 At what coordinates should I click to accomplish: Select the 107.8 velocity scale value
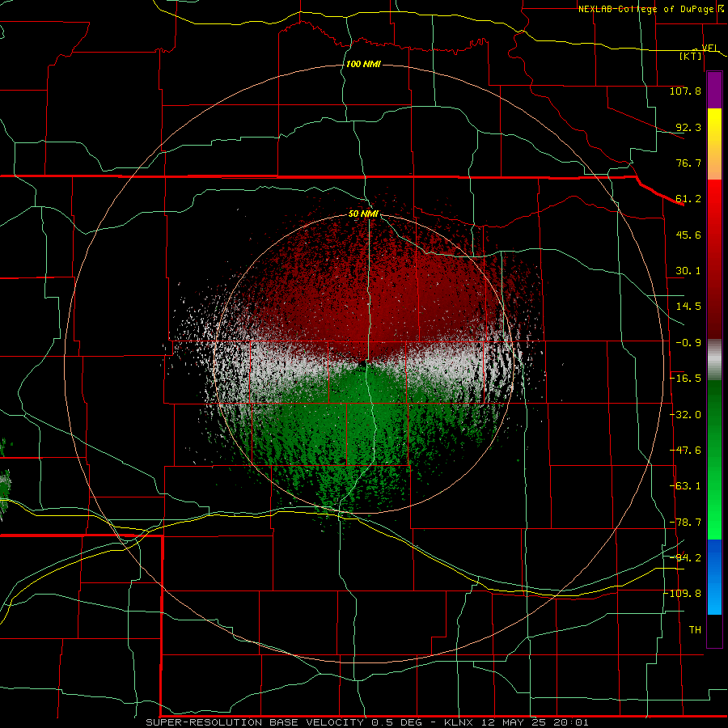pos(685,91)
